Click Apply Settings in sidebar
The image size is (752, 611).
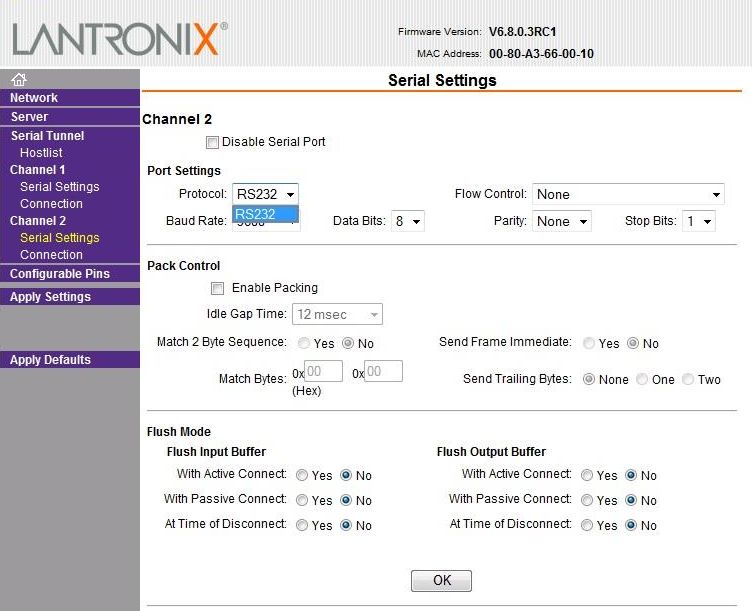point(50,297)
